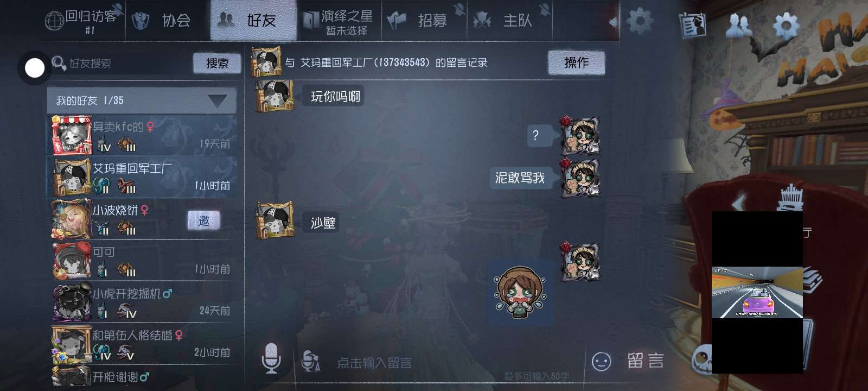868x391 pixels.
Task: Open the 操作 actions menu
Action: pos(576,63)
